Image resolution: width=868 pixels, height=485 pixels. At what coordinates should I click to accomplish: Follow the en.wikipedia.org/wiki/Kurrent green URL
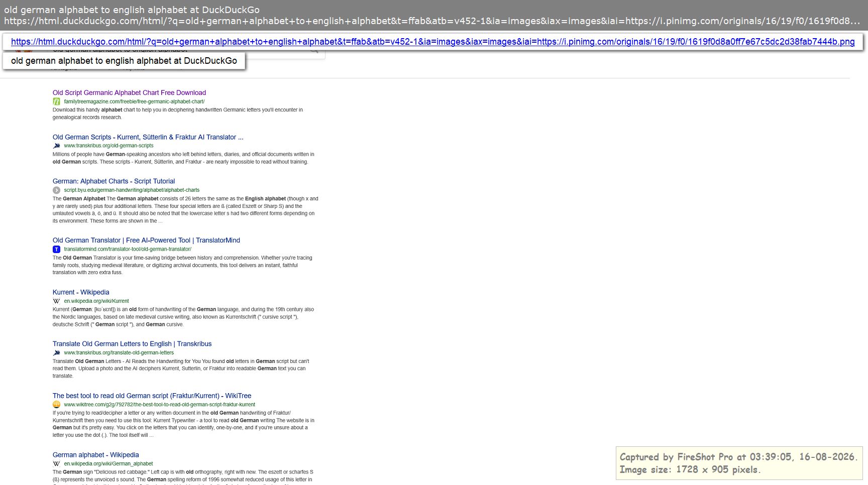coord(96,301)
